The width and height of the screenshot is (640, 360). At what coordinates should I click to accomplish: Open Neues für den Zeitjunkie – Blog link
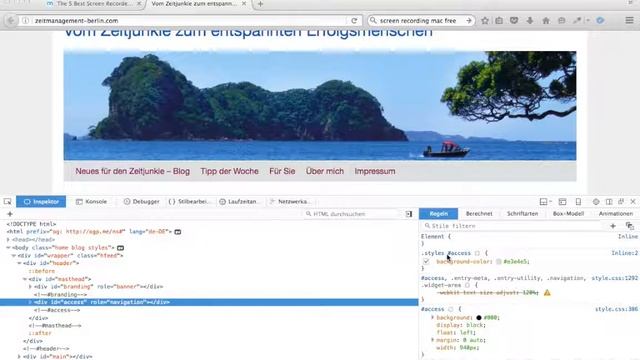[x=132, y=171]
